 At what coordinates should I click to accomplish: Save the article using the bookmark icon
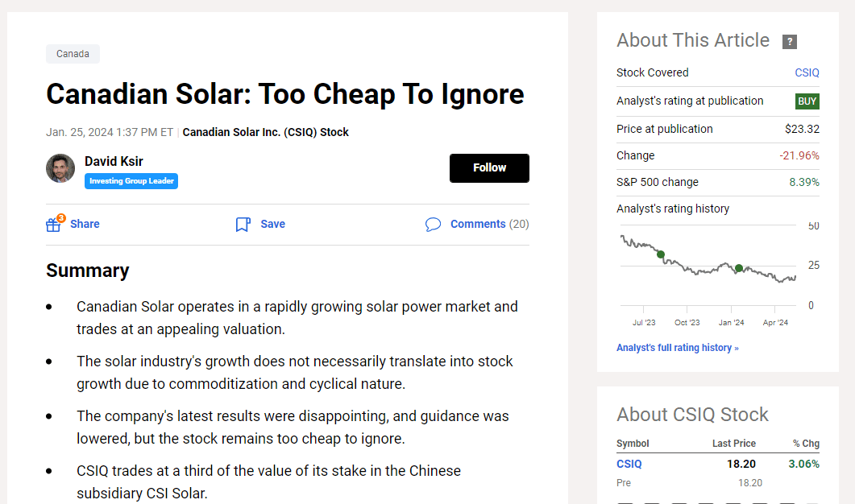[x=243, y=224]
